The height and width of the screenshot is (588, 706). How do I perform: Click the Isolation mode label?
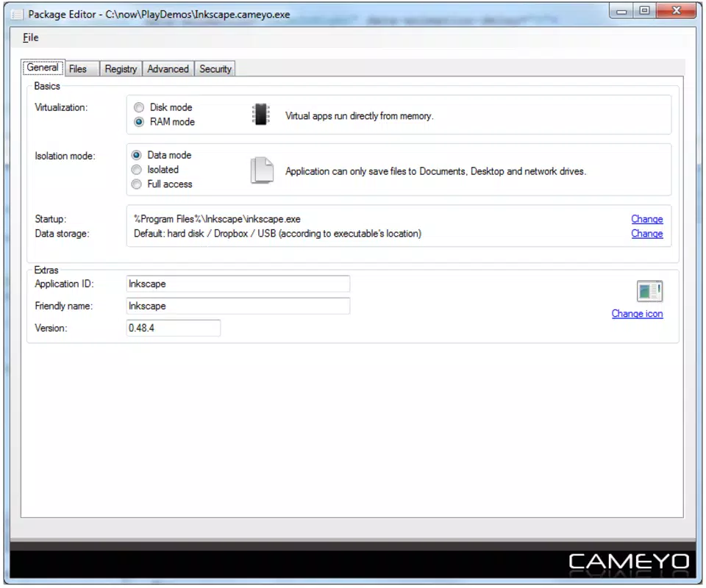[x=65, y=156]
